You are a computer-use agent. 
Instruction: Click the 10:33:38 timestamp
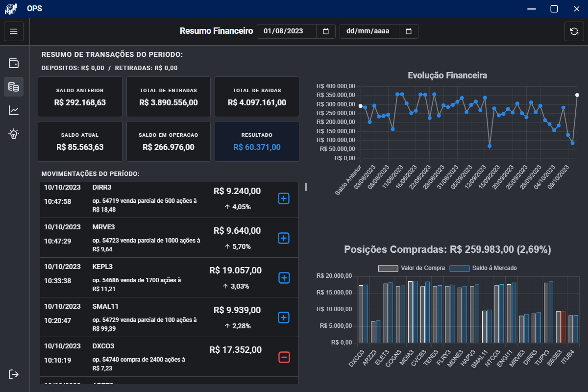tap(58, 281)
